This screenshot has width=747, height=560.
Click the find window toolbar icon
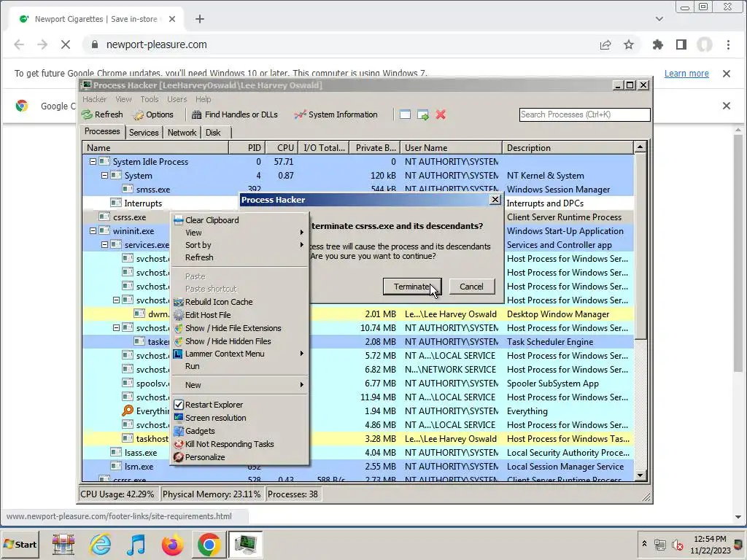tap(405, 114)
